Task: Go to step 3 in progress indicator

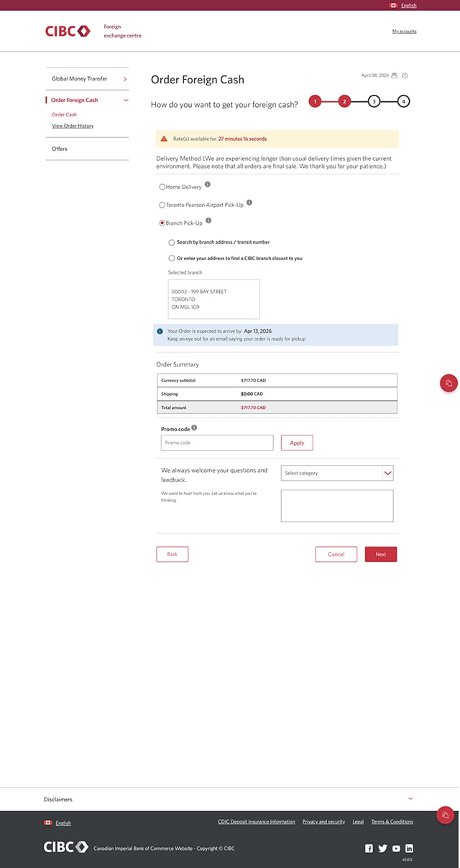Action: coord(374,101)
